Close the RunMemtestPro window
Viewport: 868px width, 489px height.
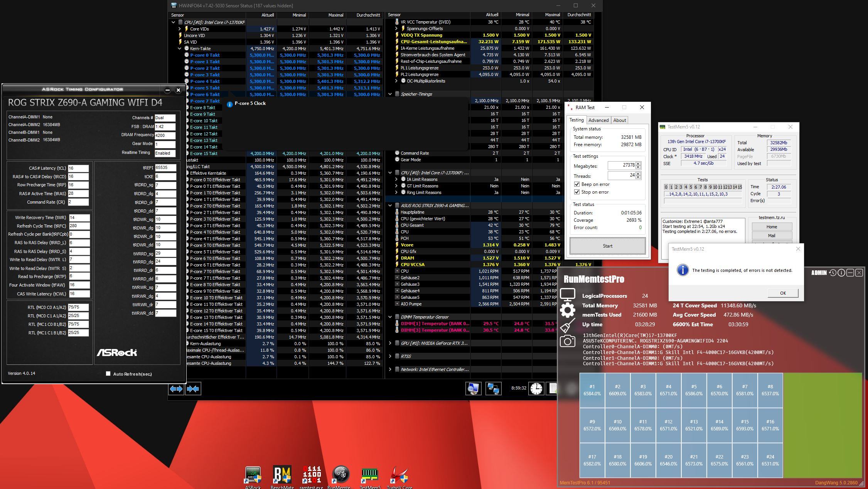(x=859, y=273)
